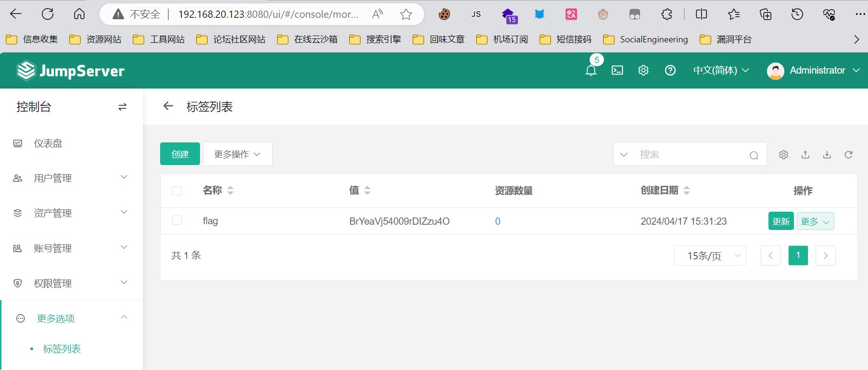868x370 pixels.
Task: Open the JS extension icon
Action: (x=476, y=14)
